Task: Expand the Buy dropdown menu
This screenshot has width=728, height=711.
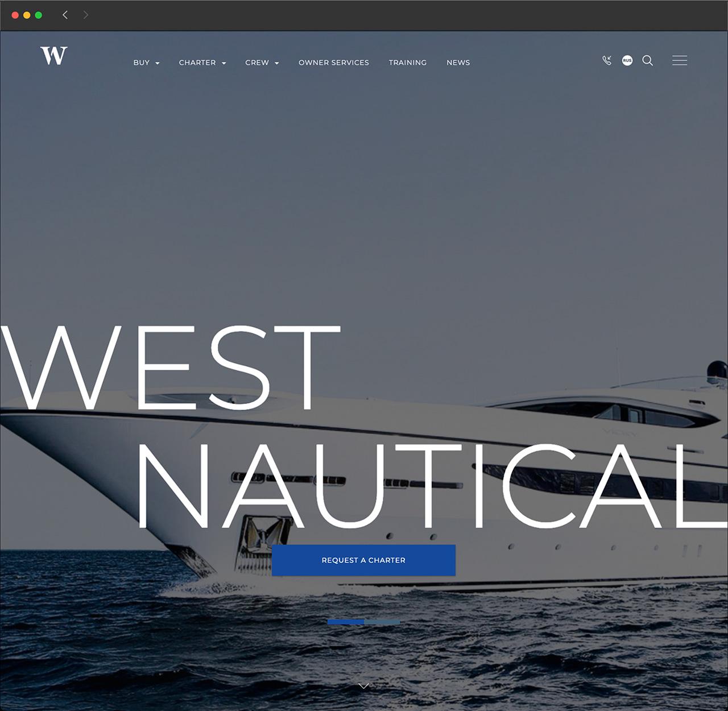Action: [x=146, y=63]
